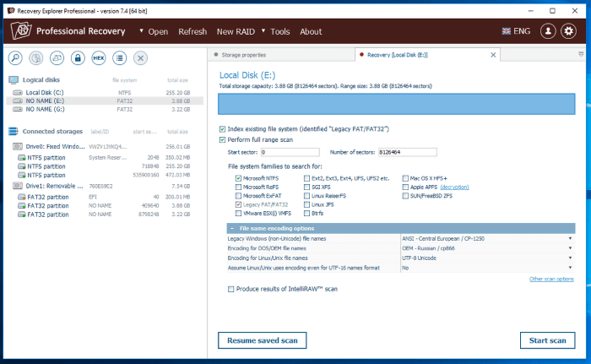Check SUN/FreeBSD ZFS file system
The image size is (591, 364).
(405, 196)
